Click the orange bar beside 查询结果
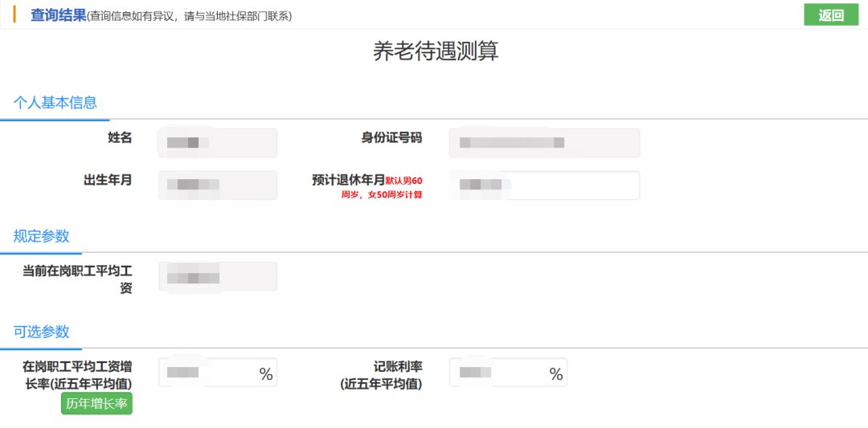 coord(14,14)
